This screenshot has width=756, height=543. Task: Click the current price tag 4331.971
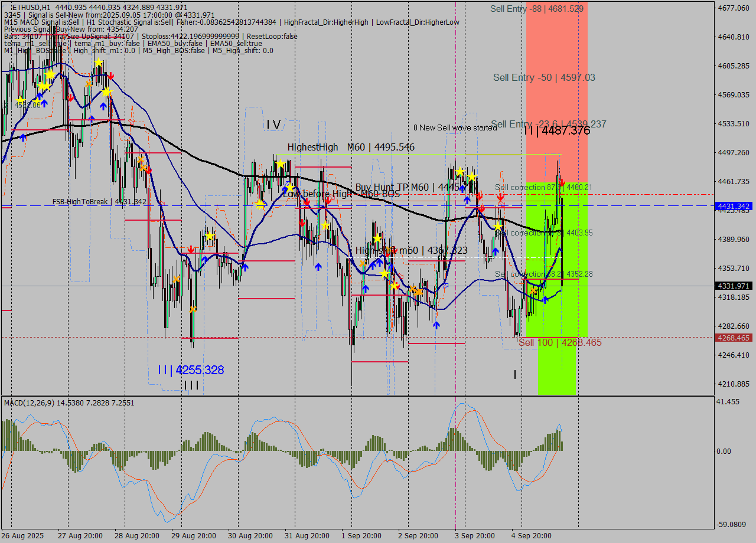tap(733, 286)
